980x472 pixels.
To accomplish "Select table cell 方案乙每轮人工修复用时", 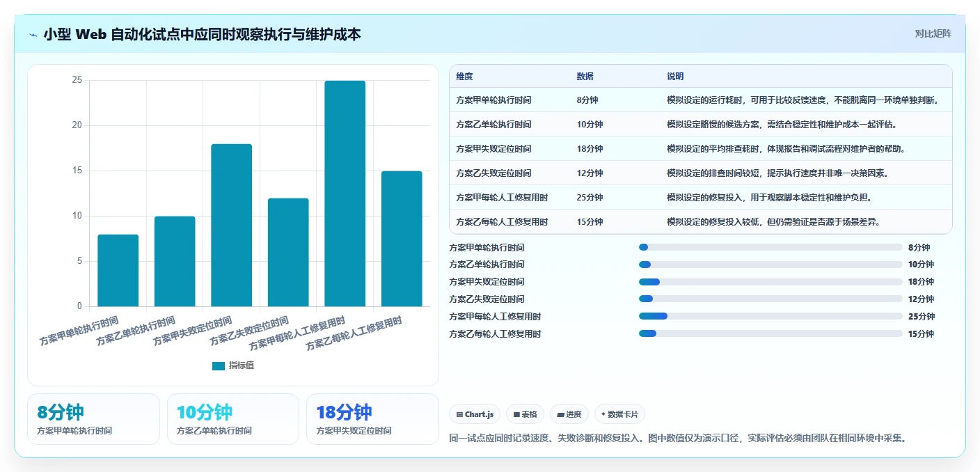I will [x=502, y=222].
